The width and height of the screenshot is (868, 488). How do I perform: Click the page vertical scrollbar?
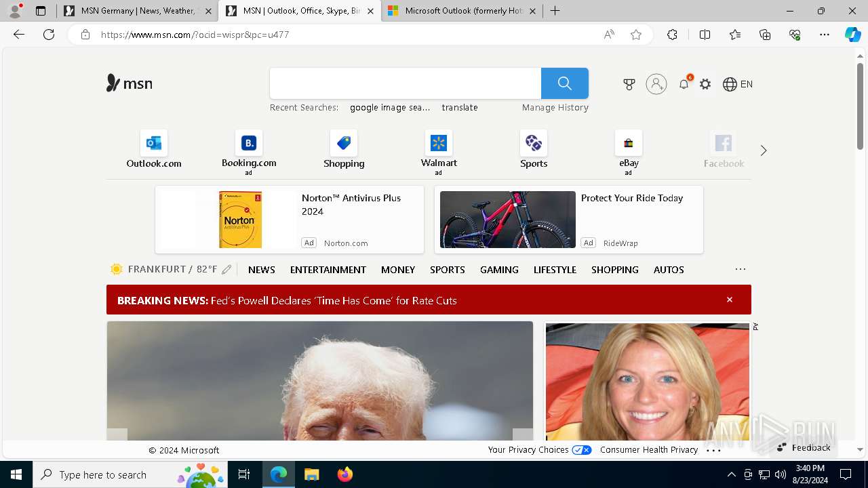[860, 106]
